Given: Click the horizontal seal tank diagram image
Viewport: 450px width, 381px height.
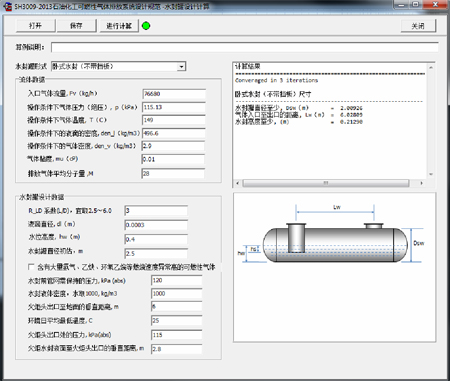Looking at the screenshot, I should point(335,267).
